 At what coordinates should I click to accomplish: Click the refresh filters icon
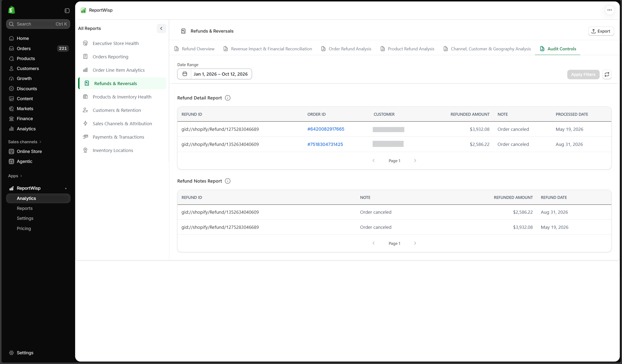(607, 75)
